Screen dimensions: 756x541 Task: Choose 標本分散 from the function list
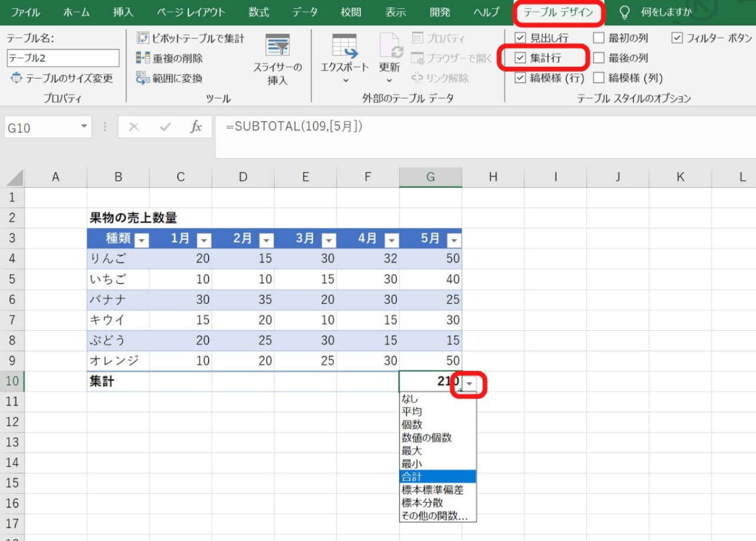click(438, 503)
